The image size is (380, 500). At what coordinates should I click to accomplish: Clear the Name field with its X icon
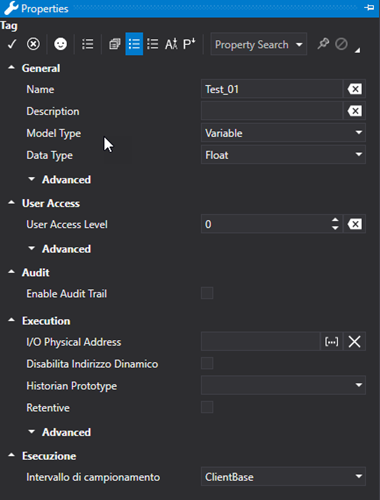pyautogui.click(x=355, y=89)
